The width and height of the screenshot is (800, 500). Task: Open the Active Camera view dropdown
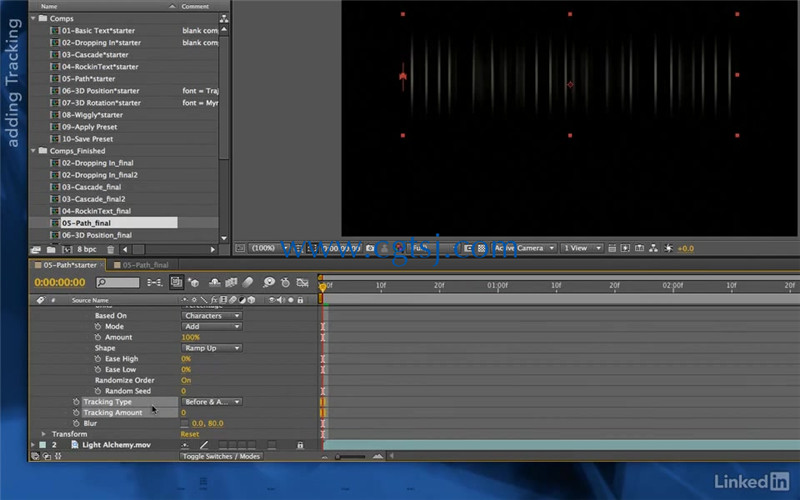(524, 248)
